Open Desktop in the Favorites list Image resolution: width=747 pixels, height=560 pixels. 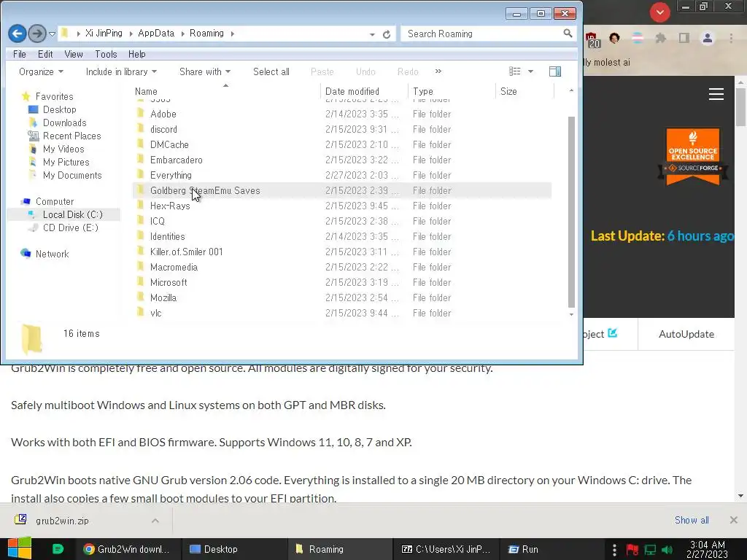60,109
